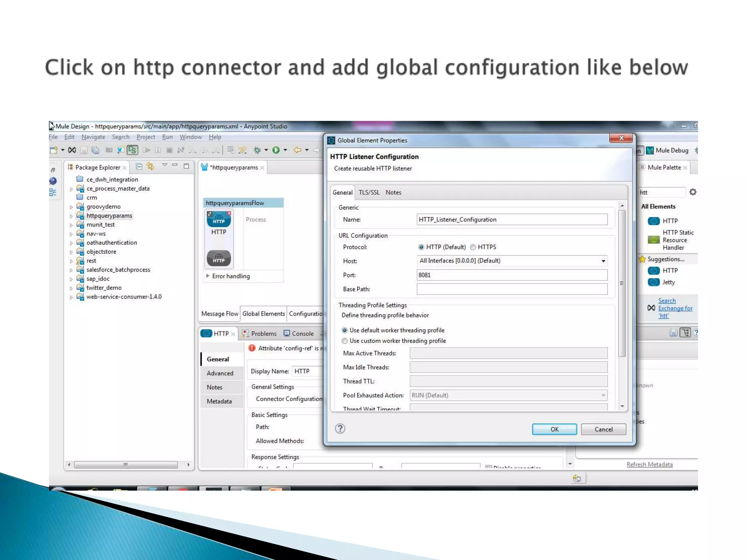Expand the Error handling section
747x560 pixels.
coord(208,276)
